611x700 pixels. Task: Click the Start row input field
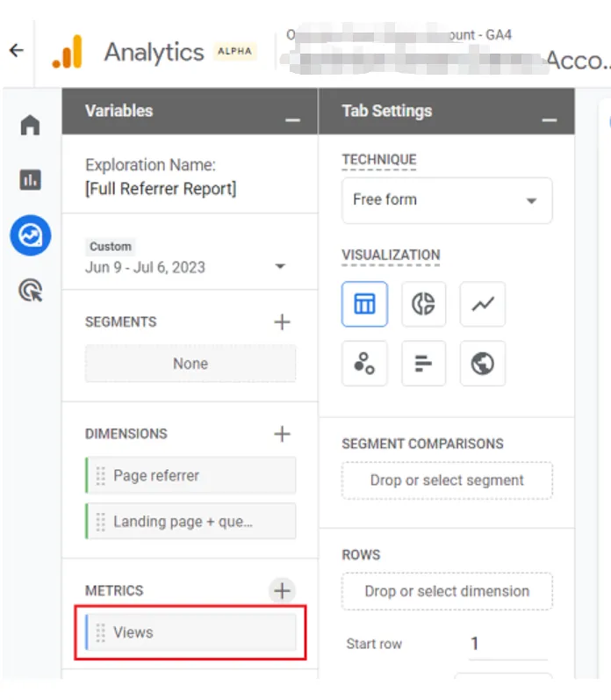pos(507,644)
